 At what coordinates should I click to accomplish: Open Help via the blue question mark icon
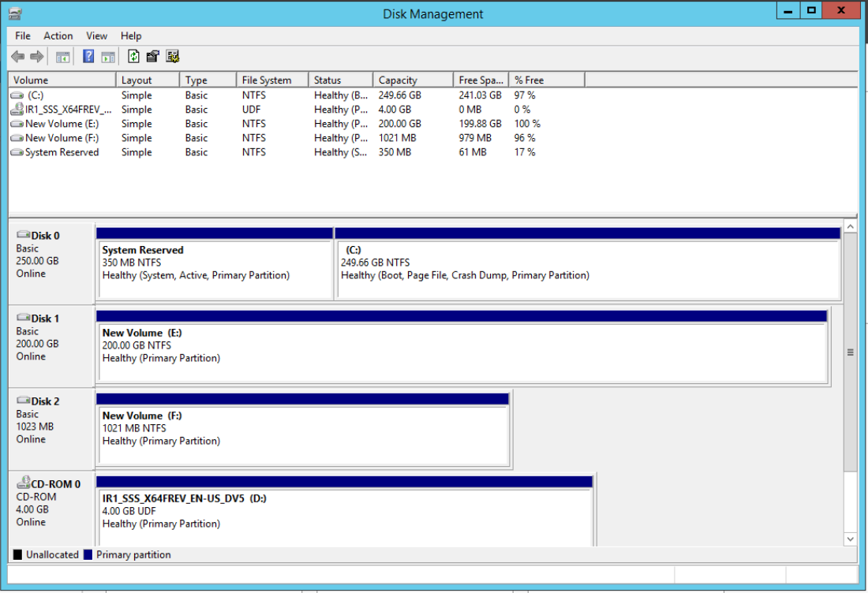point(88,57)
